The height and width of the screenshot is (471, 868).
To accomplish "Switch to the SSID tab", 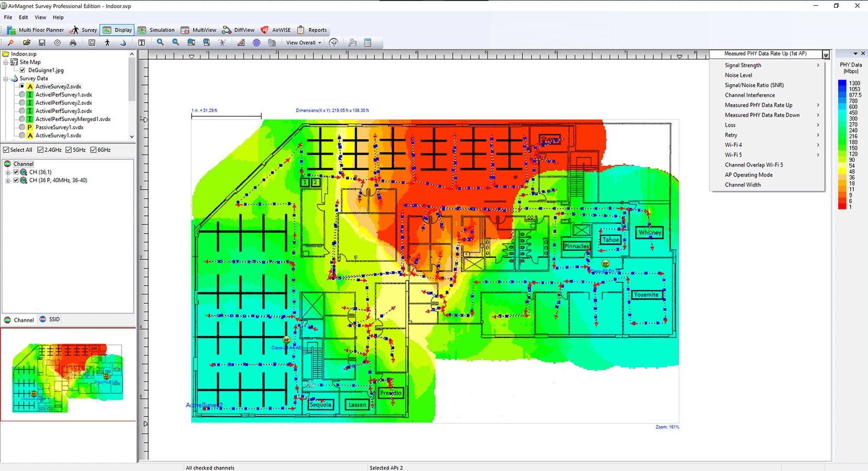I will (50, 320).
